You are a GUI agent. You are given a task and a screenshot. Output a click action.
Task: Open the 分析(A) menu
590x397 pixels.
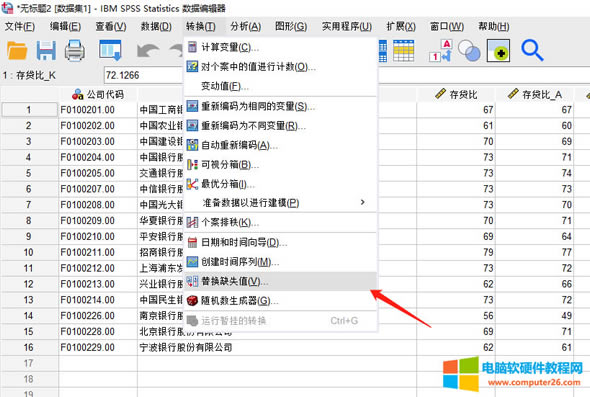[x=246, y=26]
